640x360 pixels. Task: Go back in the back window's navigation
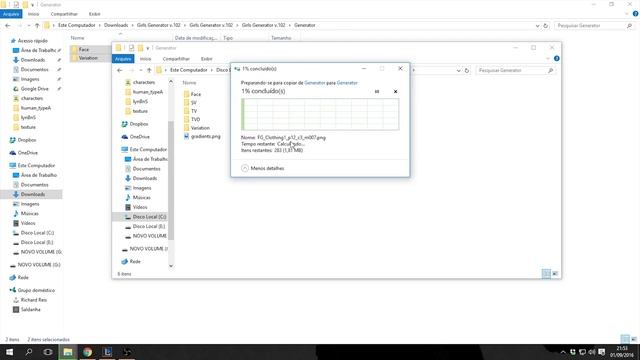[x=8, y=25]
